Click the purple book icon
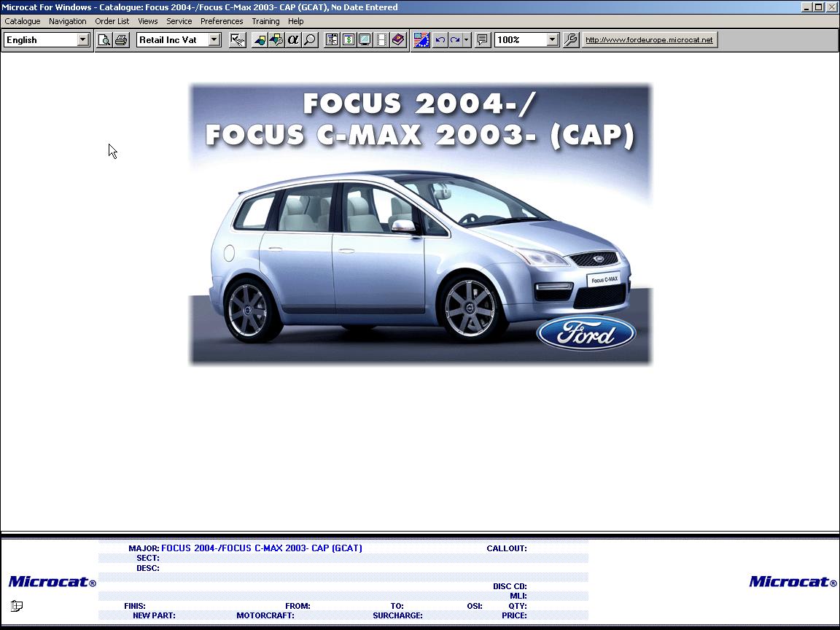This screenshot has height=630, width=840. pos(398,40)
